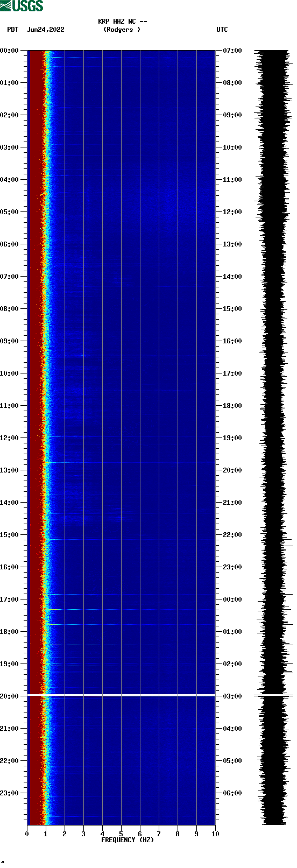Viewport: 297px width, 868px height.
Task: Click the frequency axis tick '8'
Action: 178,834
